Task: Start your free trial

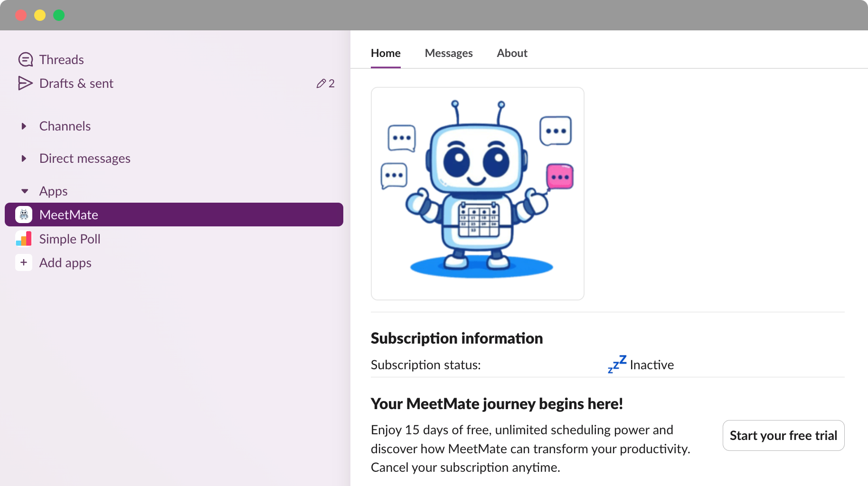Action: pyautogui.click(x=783, y=435)
